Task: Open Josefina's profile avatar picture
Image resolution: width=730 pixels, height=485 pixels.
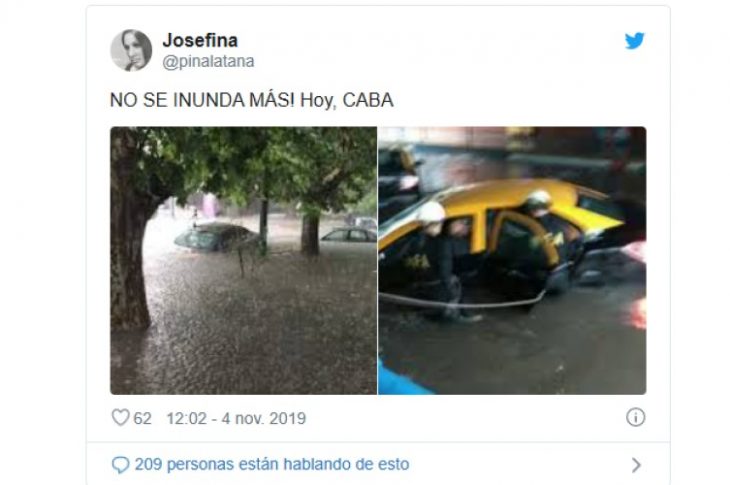Action: pyautogui.click(x=131, y=50)
